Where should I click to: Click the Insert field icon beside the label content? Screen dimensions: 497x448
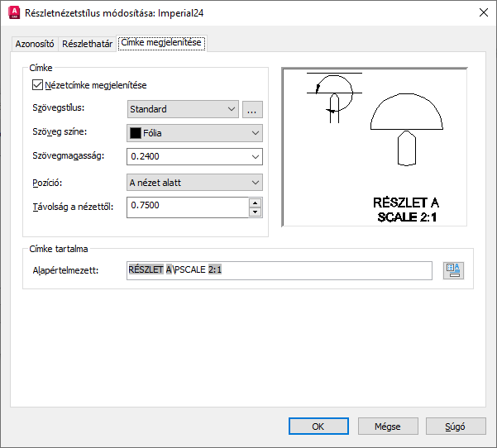click(x=453, y=270)
